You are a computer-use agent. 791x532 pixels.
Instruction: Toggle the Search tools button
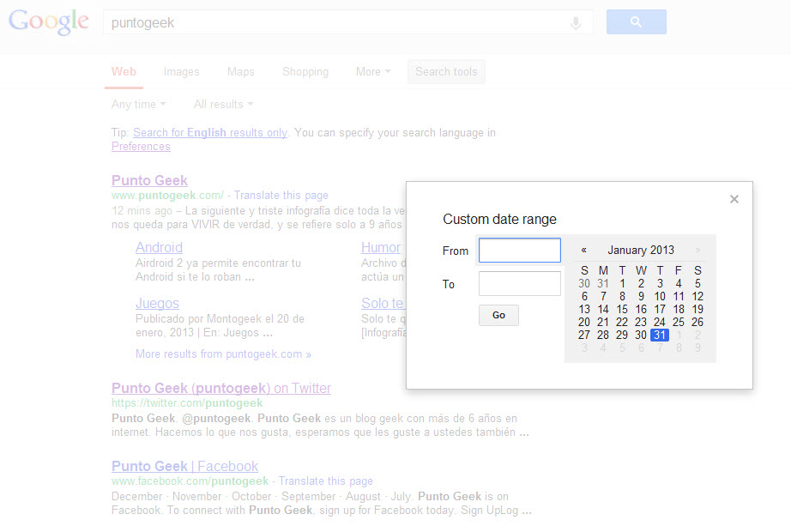(x=446, y=72)
